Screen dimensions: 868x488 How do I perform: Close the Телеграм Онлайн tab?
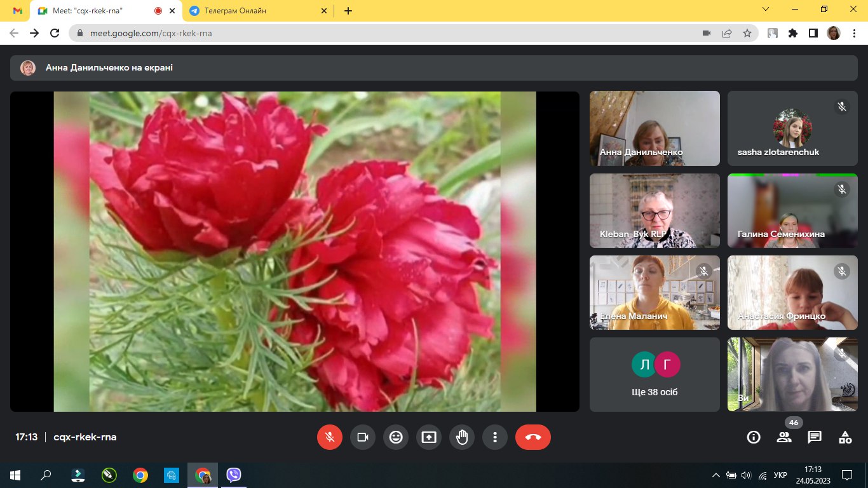pyautogui.click(x=323, y=11)
